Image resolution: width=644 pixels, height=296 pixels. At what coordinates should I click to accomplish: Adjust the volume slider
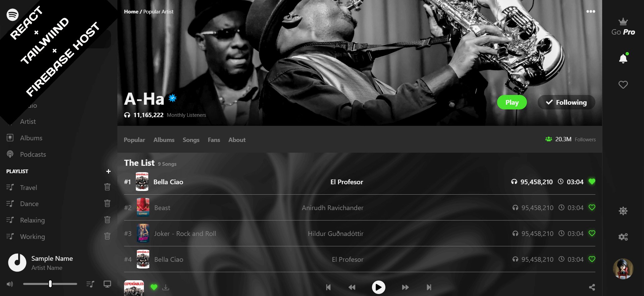coord(50,284)
